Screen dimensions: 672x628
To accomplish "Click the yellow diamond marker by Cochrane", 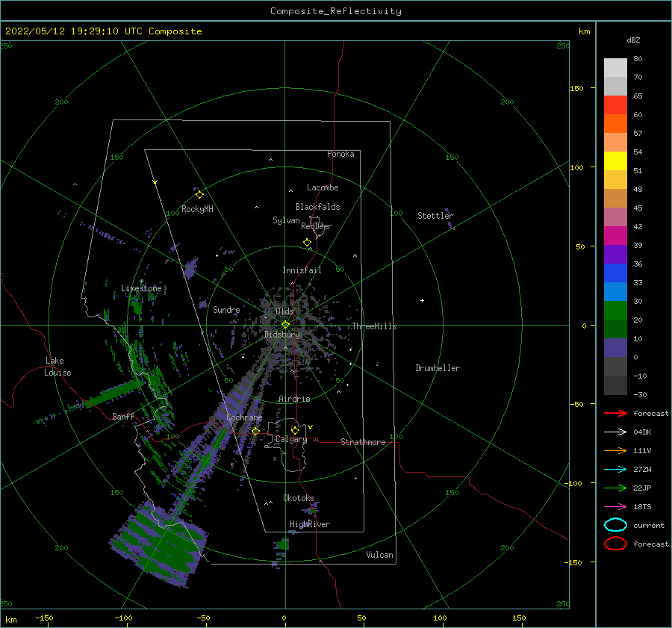I will tap(256, 432).
